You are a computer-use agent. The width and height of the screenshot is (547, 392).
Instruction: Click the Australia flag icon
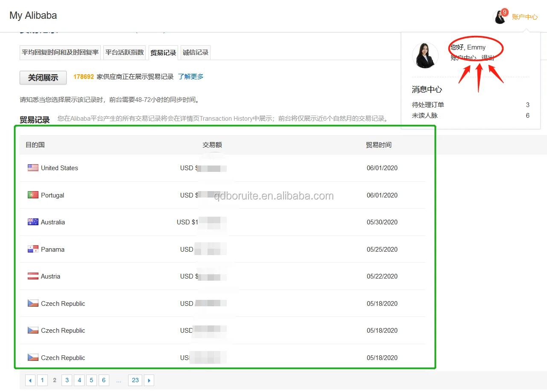[x=33, y=222]
